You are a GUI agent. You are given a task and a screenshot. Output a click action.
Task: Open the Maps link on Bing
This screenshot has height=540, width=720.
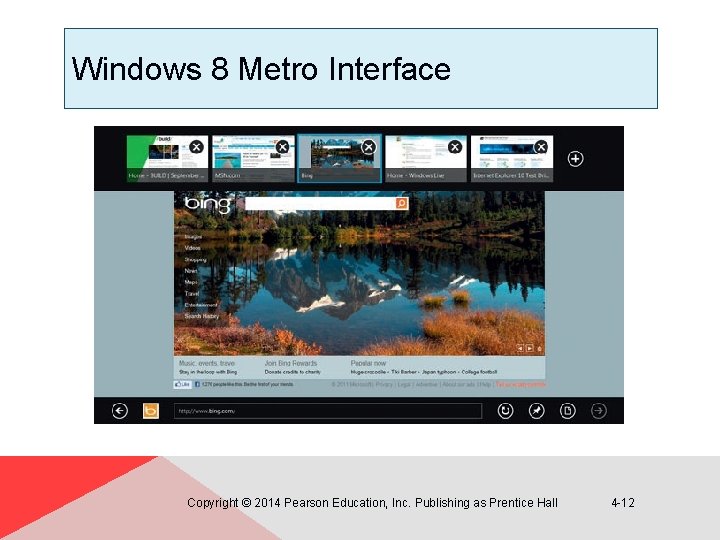pos(191,282)
